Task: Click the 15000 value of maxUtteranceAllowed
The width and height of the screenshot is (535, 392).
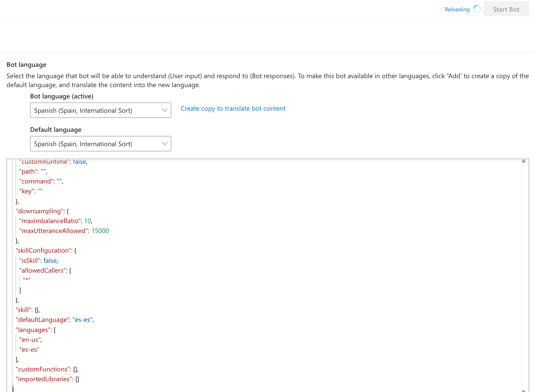Action: point(100,231)
